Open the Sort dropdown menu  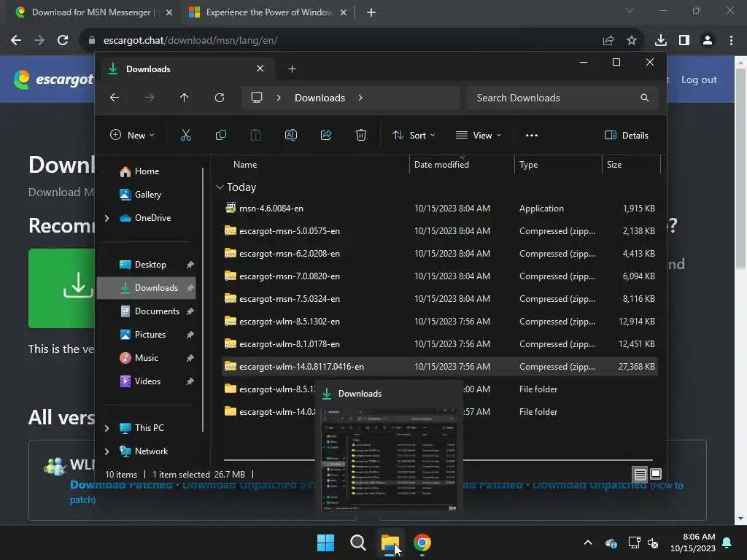[x=414, y=135]
